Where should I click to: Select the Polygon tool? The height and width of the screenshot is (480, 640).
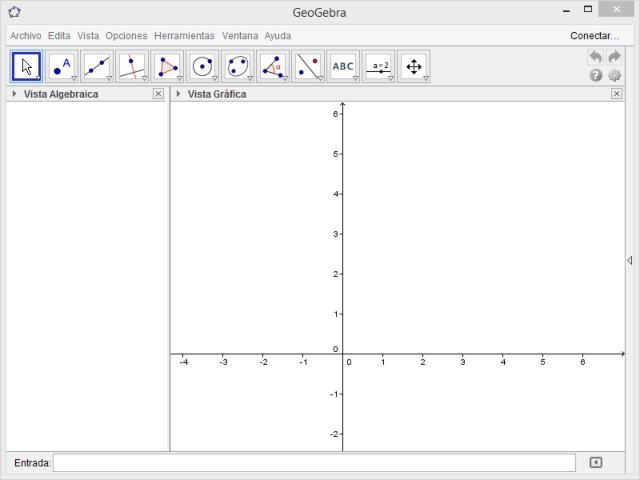[167, 67]
